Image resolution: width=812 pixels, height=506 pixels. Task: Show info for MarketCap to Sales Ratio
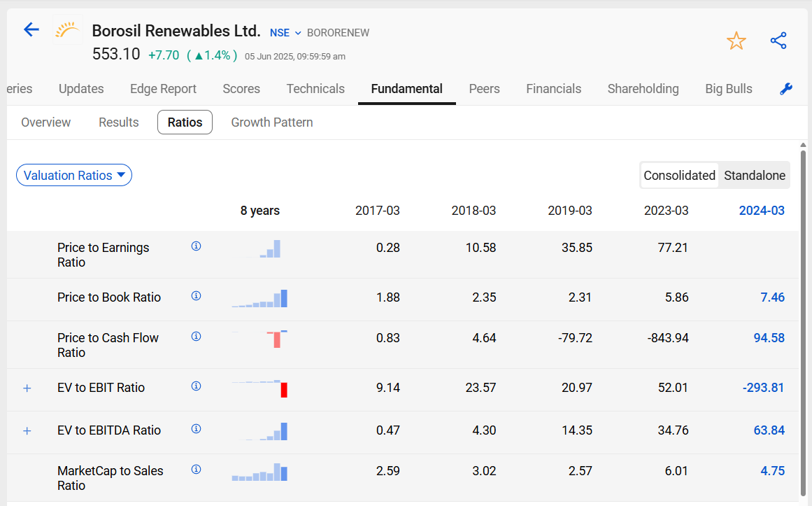click(197, 469)
